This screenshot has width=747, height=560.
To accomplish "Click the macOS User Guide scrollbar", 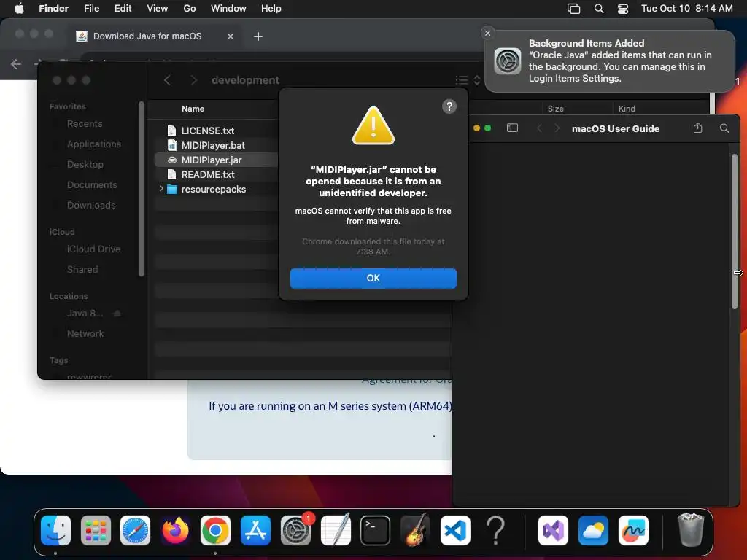I will [x=734, y=231].
